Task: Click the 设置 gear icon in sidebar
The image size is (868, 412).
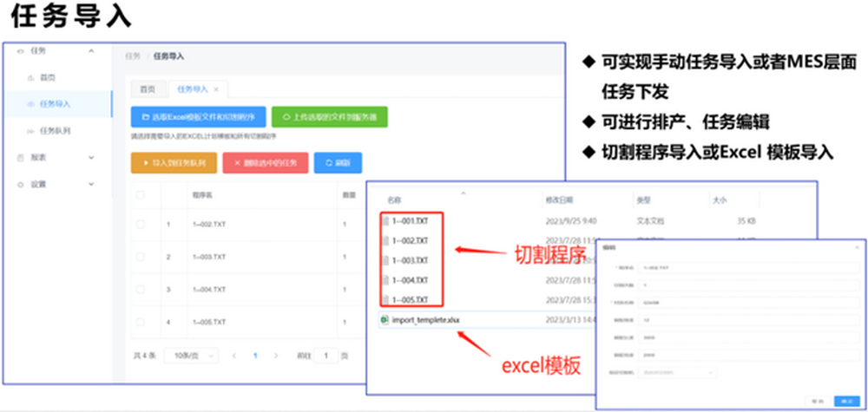Action: pos(22,185)
